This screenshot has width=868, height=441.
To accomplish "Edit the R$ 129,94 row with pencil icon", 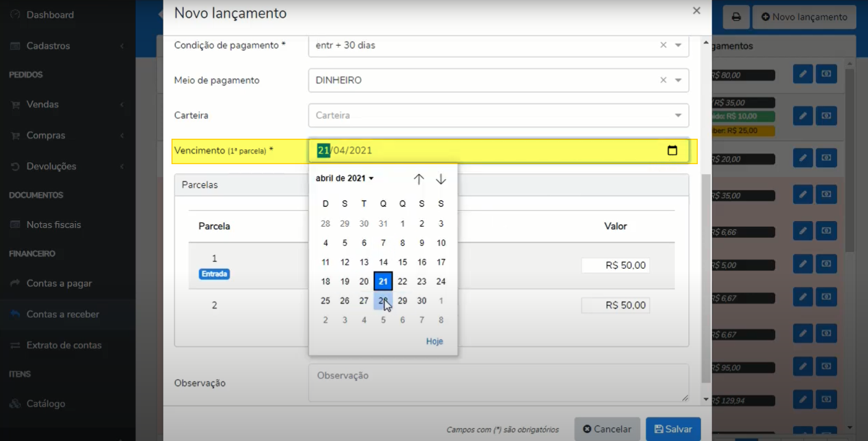I will pos(802,400).
